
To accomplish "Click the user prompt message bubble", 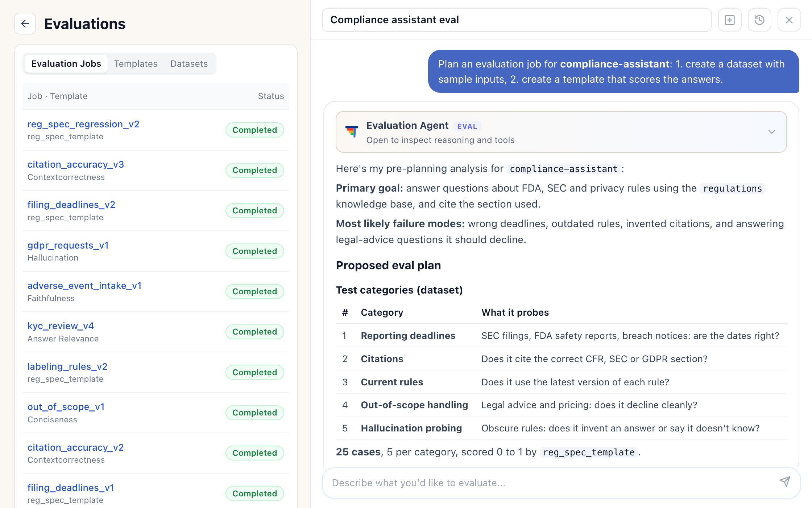I will [613, 71].
